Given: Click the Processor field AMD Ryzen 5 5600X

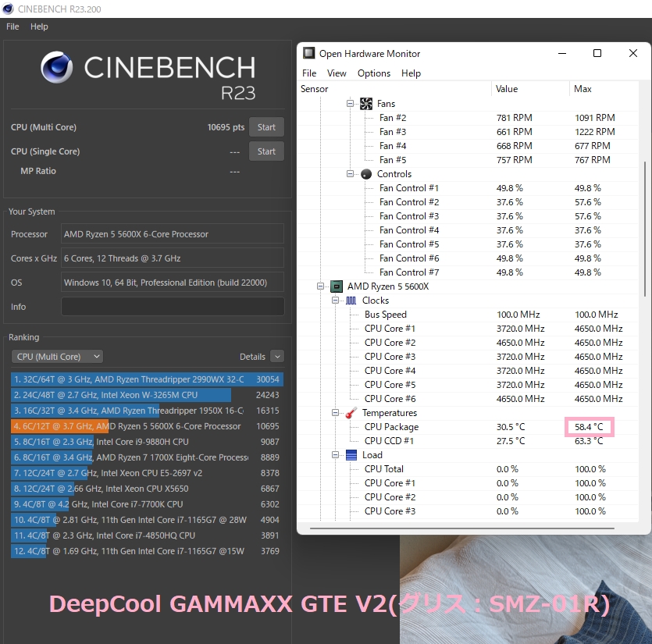Looking at the screenshot, I should pyautogui.click(x=173, y=234).
